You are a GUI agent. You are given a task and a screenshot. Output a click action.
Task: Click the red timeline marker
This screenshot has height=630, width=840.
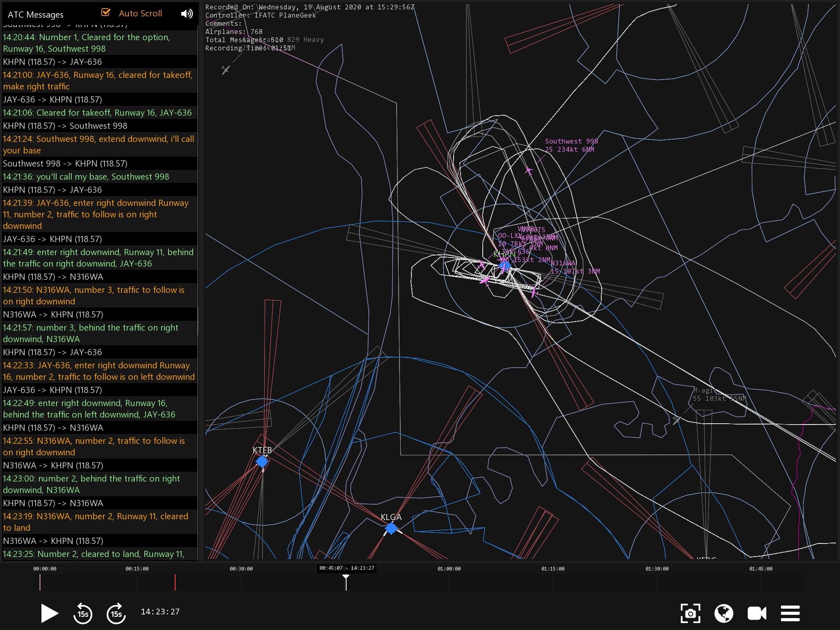(175, 582)
